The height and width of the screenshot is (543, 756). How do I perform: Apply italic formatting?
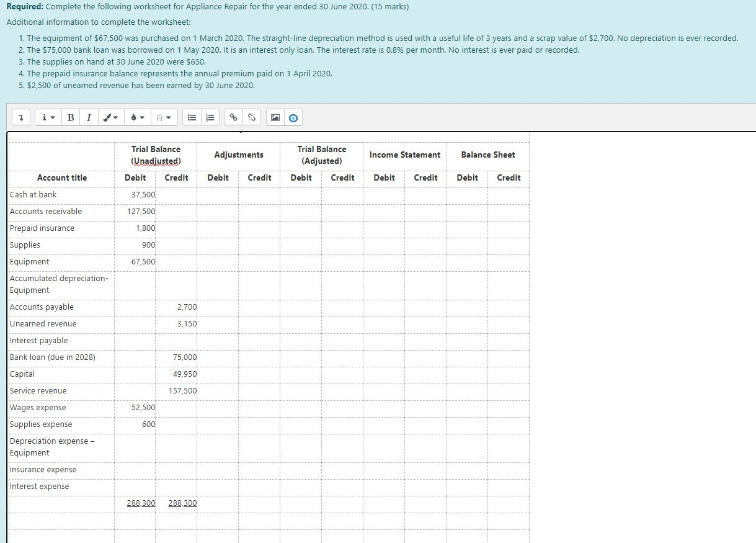pos(89,117)
